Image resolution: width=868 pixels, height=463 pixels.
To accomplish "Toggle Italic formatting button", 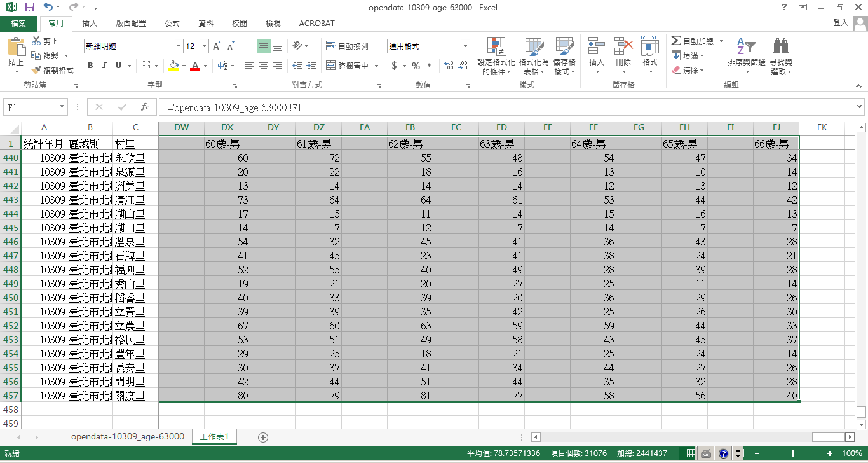I will point(104,66).
